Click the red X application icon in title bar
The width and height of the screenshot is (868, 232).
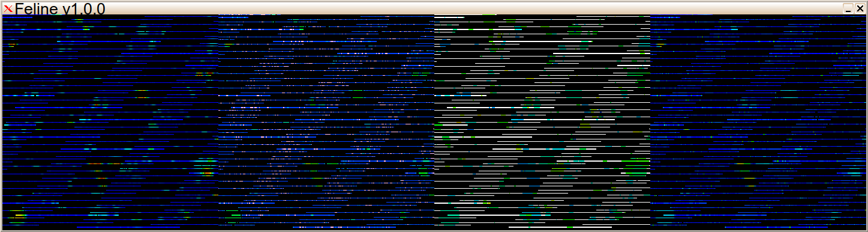point(8,8)
